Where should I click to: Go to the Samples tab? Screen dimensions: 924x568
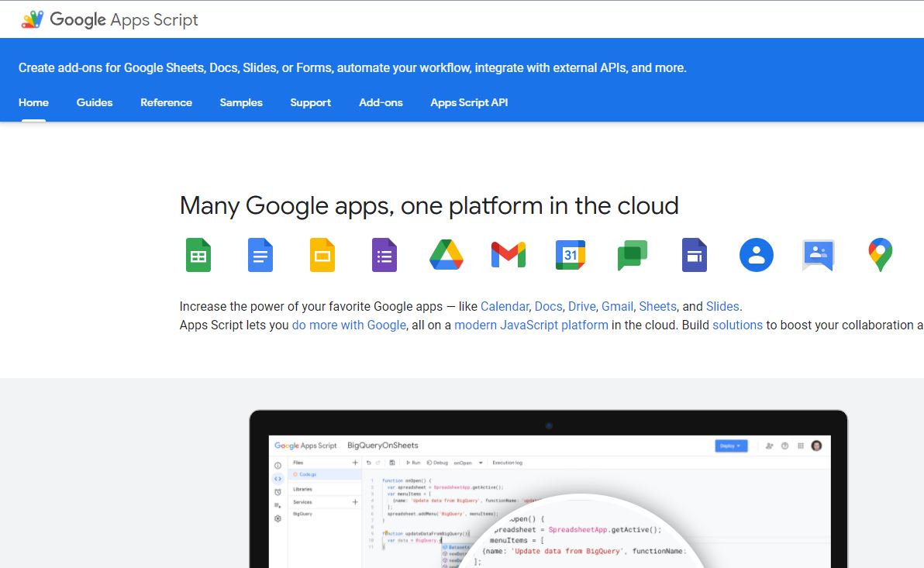[x=241, y=102]
